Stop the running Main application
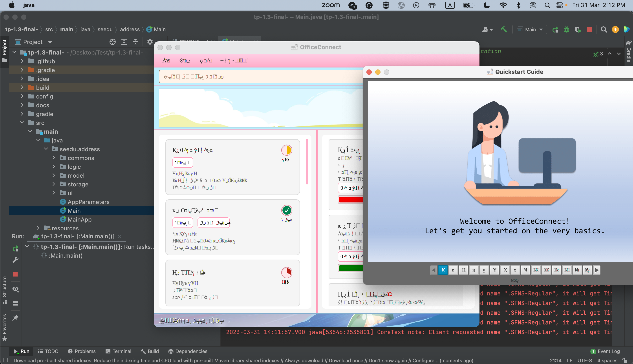The image size is (633, 364). pos(589,29)
